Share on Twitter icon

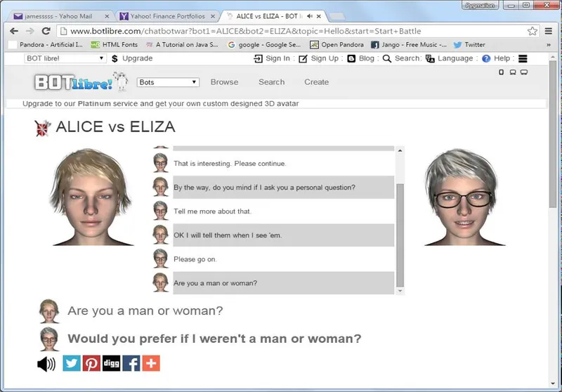[72, 363]
